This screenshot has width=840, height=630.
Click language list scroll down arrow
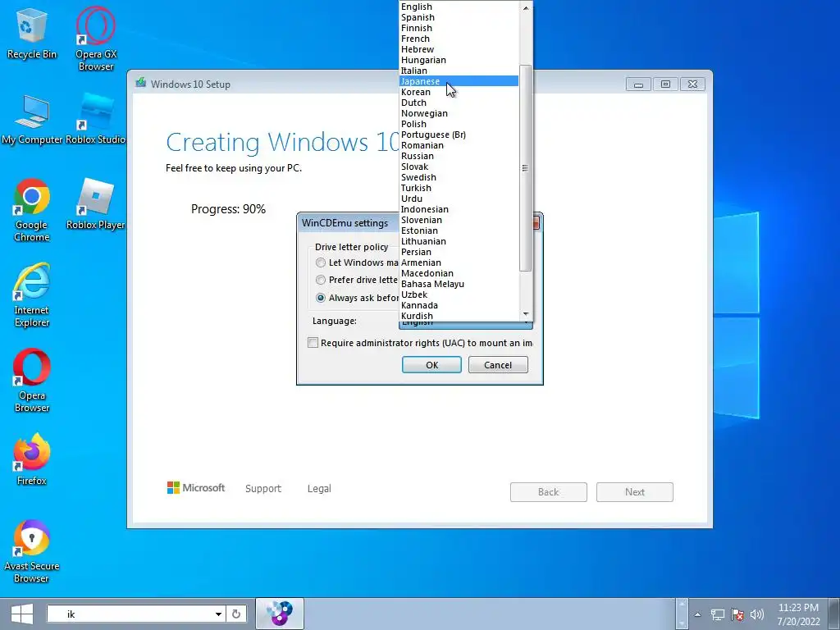tap(526, 314)
